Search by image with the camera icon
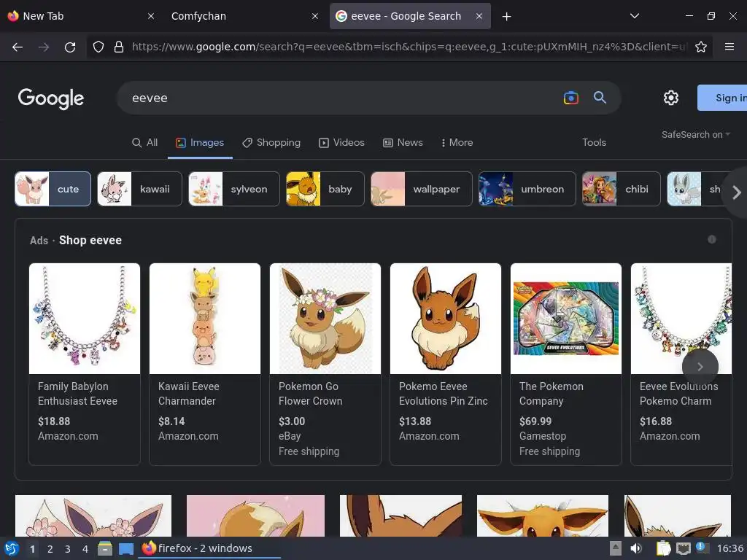747x560 pixels. [x=570, y=98]
